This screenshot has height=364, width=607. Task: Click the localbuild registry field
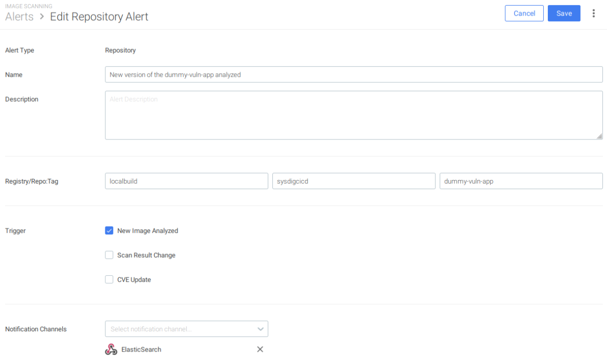pos(187,181)
